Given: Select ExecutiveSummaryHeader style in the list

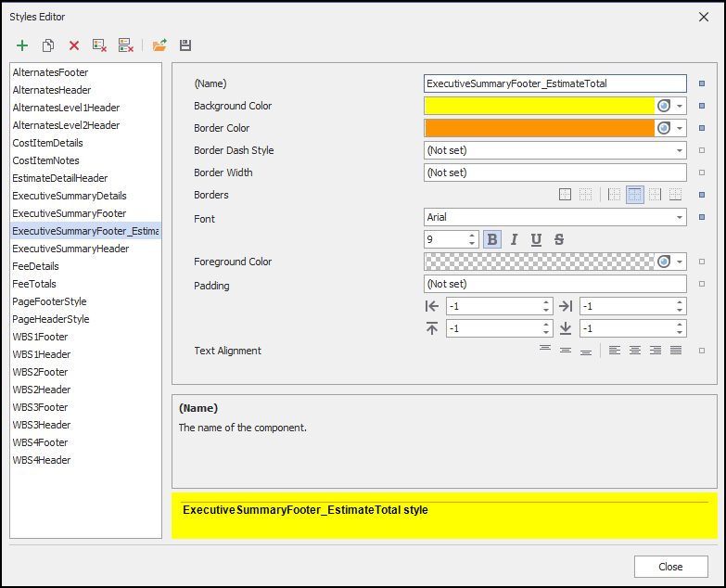Looking at the screenshot, I should coord(85,249).
